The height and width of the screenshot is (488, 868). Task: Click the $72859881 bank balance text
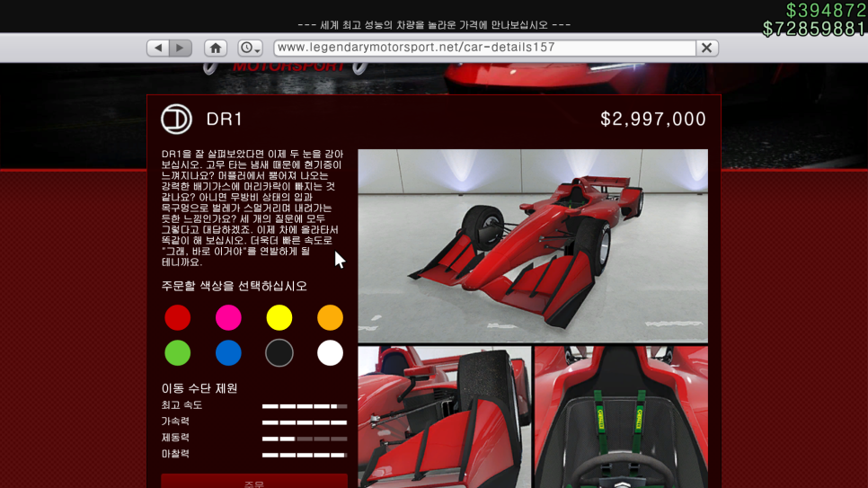pyautogui.click(x=814, y=29)
